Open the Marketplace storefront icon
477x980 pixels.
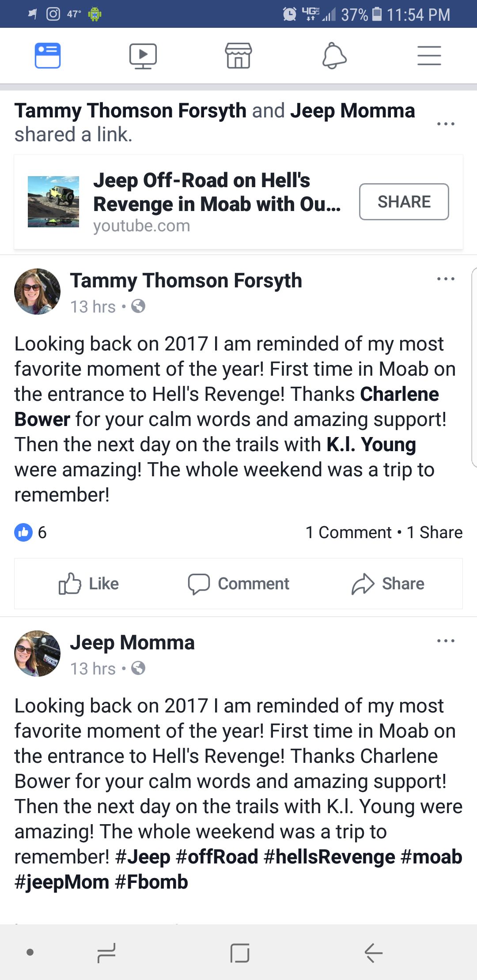(238, 56)
